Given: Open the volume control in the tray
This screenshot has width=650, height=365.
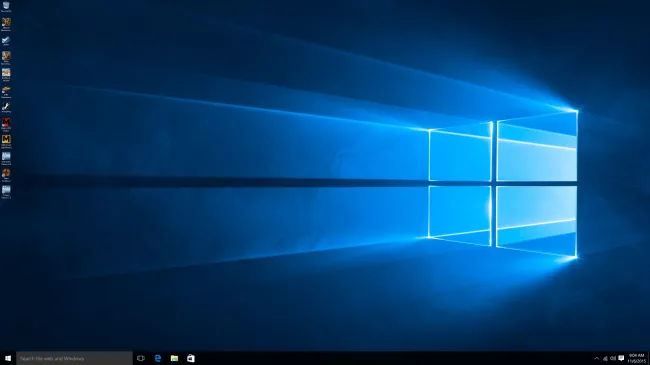Looking at the screenshot, I should 613,358.
